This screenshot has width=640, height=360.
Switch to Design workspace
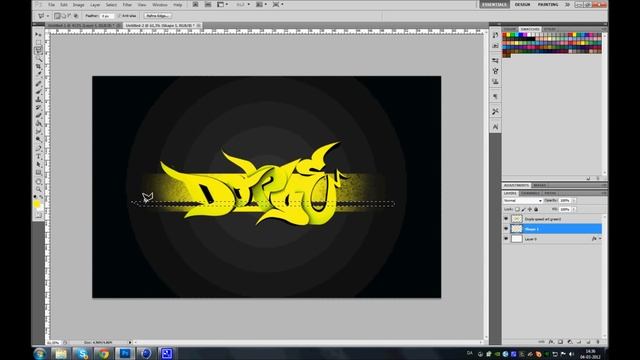522,4
